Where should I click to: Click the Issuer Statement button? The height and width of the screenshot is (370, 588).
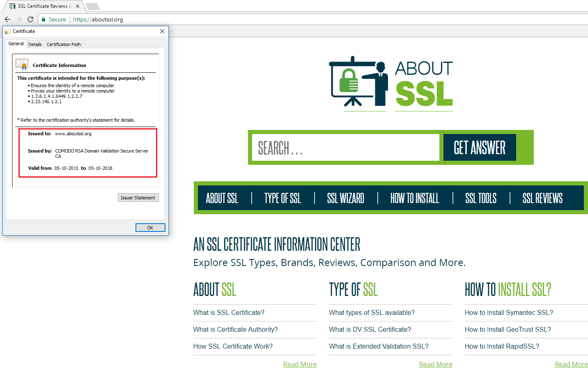[x=138, y=198]
